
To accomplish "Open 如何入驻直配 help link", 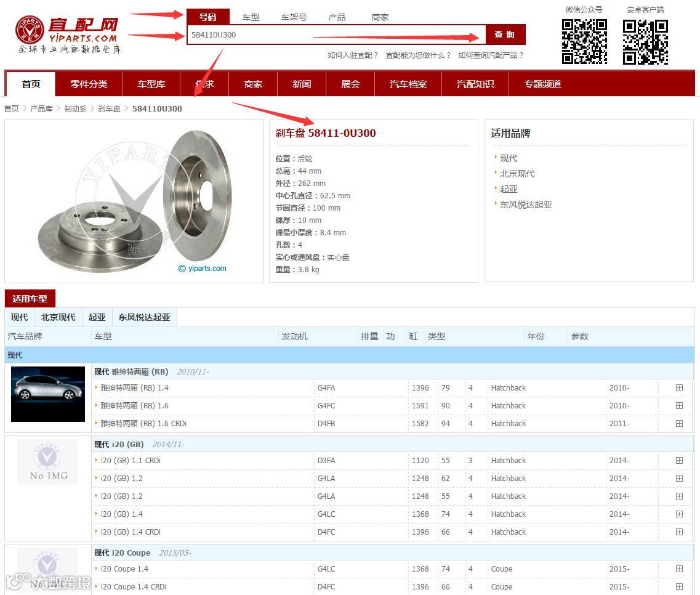I will pos(352,55).
